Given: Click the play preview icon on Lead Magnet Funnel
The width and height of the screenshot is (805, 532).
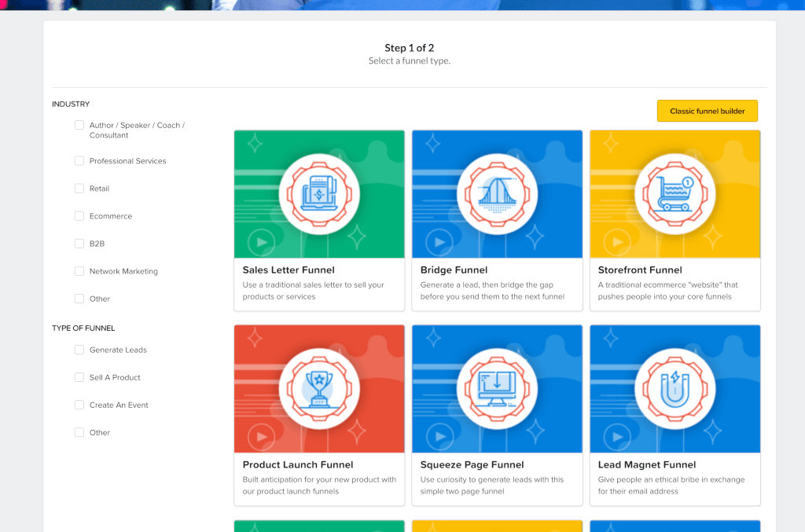Looking at the screenshot, I should tap(616, 437).
